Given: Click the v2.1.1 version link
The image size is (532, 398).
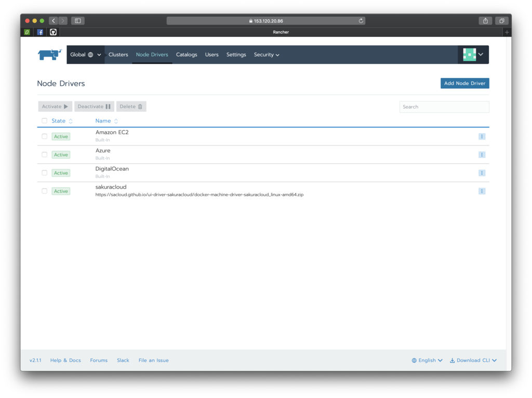Looking at the screenshot, I should coord(35,361).
